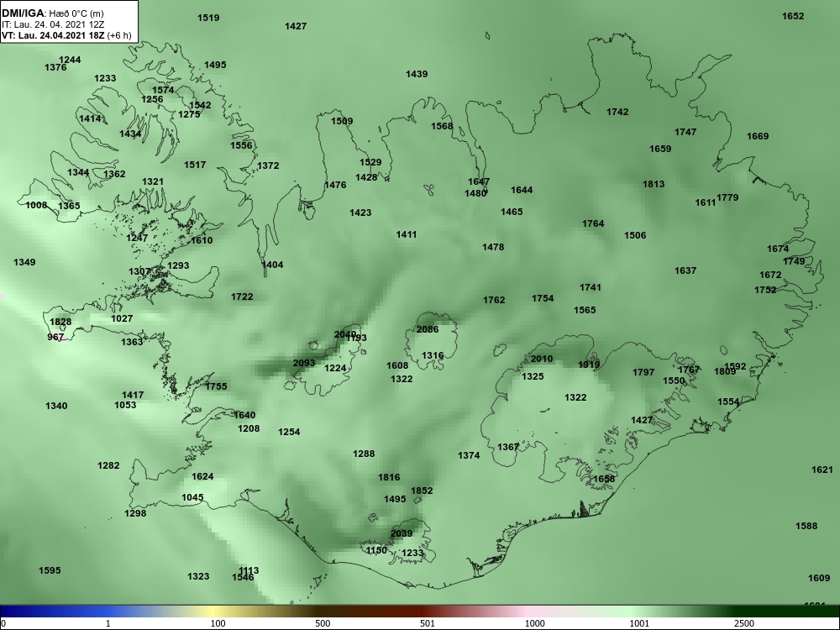840x630 pixels.
Task: Select the height value 1565
Action: pyautogui.click(x=585, y=310)
